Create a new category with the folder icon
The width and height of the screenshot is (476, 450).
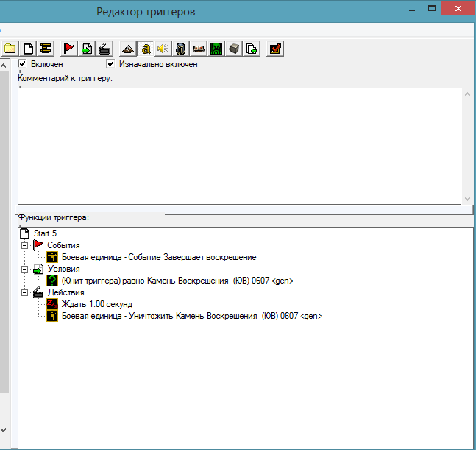pyautogui.click(x=10, y=49)
